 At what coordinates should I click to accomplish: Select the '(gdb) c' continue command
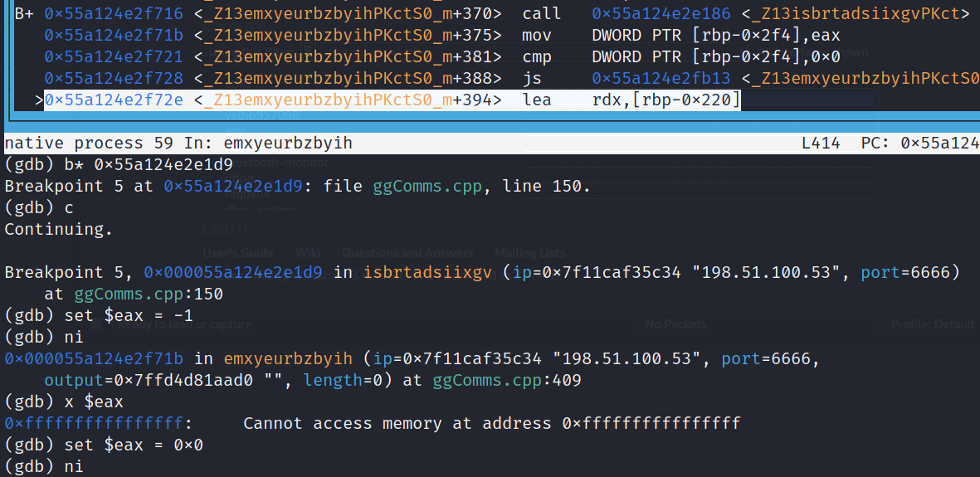[x=39, y=207]
